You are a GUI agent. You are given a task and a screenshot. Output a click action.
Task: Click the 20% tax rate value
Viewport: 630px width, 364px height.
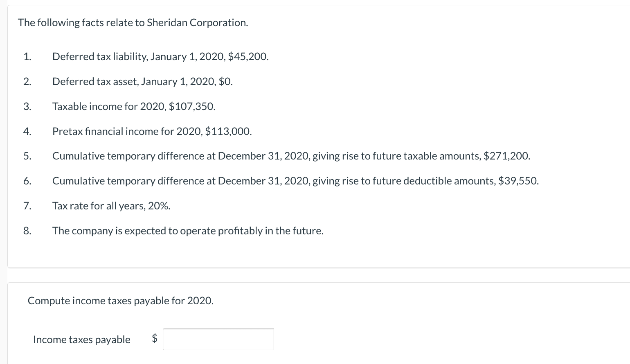pyautogui.click(x=159, y=206)
